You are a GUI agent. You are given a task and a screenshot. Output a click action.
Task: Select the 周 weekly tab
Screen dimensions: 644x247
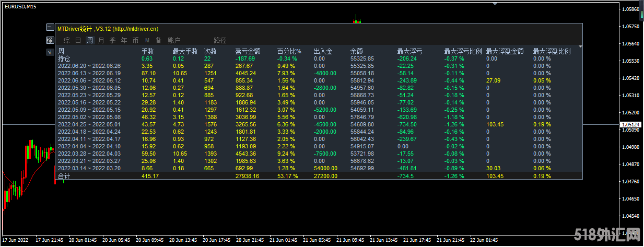tap(89, 40)
